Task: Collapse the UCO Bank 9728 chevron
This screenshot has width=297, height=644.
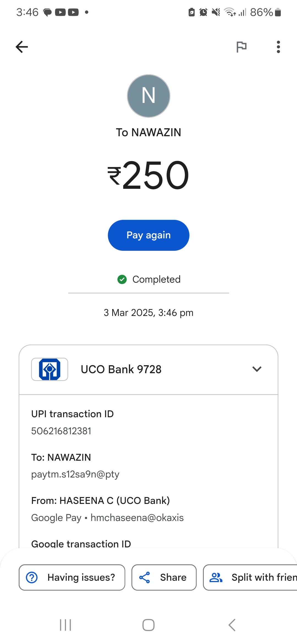Action: point(257,369)
